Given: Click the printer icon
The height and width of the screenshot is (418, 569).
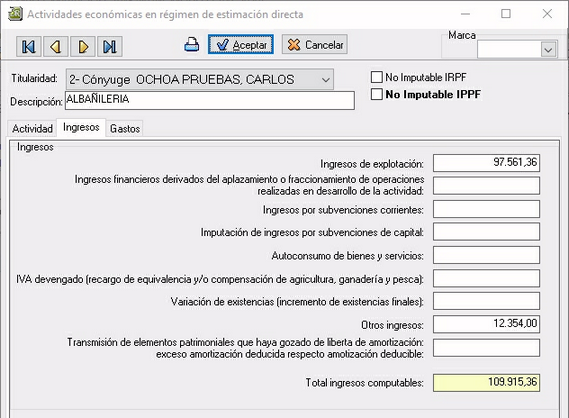Looking at the screenshot, I should click(x=192, y=45).
